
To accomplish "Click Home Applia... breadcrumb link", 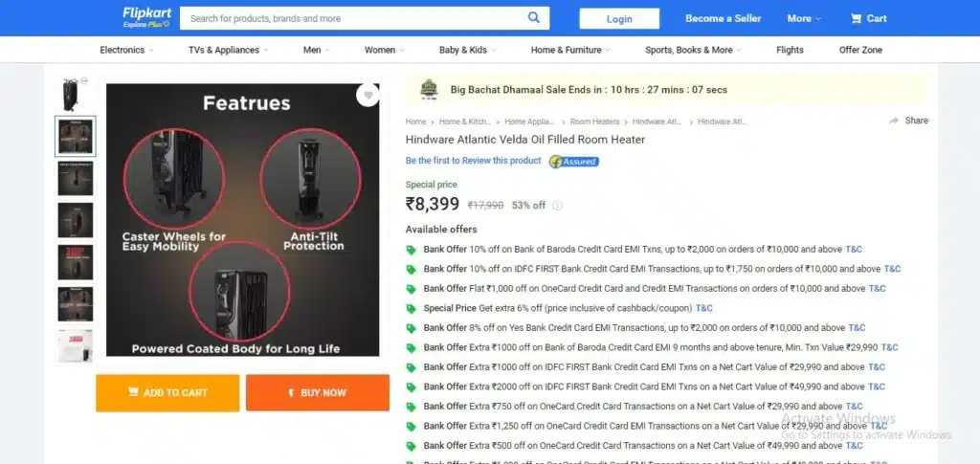I will (529, 122).
